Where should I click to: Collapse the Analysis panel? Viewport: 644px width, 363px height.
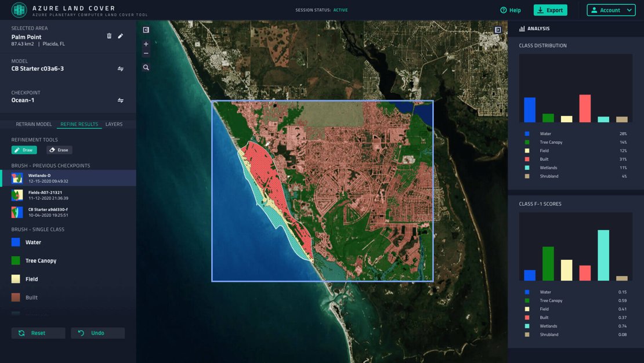click(498, 30)
